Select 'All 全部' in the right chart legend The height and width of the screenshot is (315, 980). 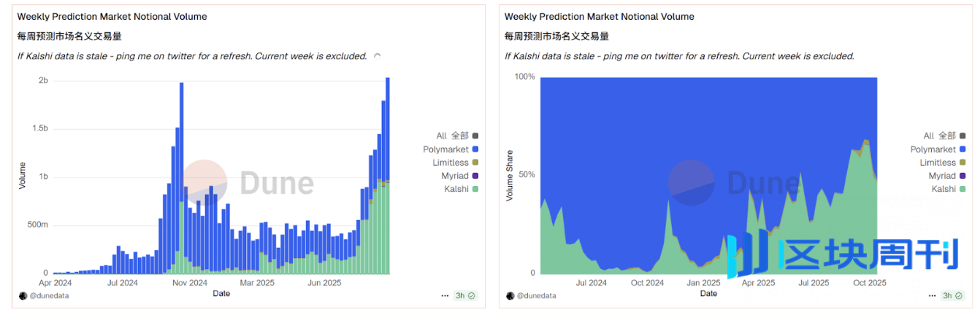coord(939,136)
